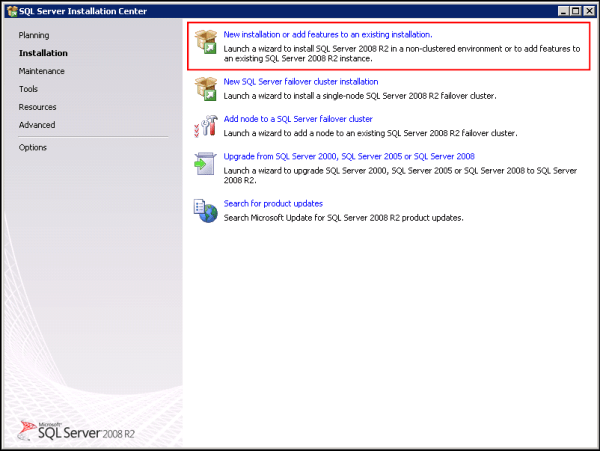Click 'Search Microsoft Update for SQL Server' text
Screen dimensions: 600x451
[x=344, y=218]
